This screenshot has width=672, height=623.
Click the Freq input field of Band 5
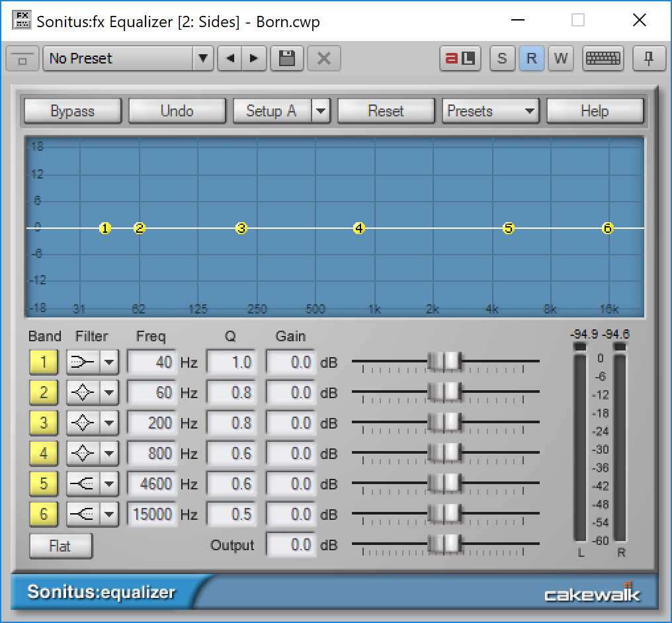coord(151,483)
